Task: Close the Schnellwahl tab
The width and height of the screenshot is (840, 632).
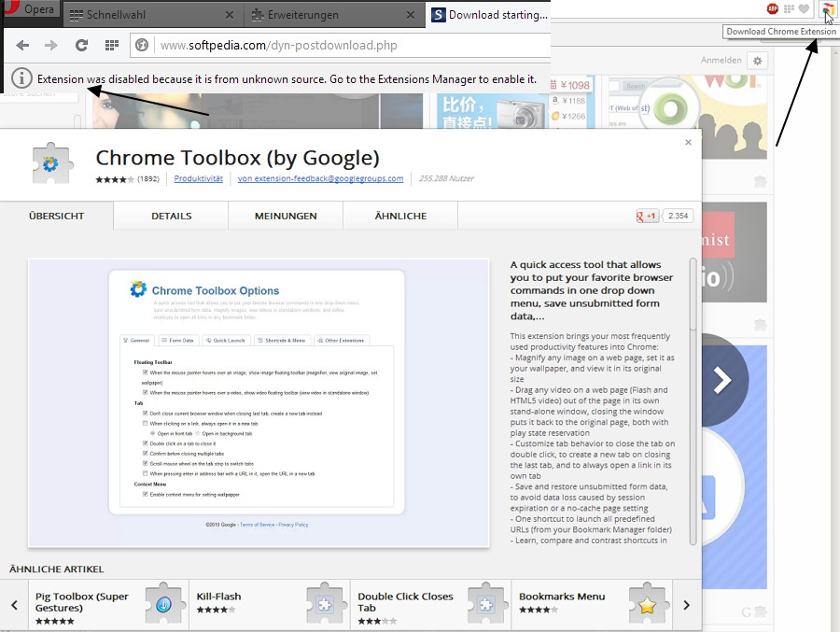Action: click(230, 15)
